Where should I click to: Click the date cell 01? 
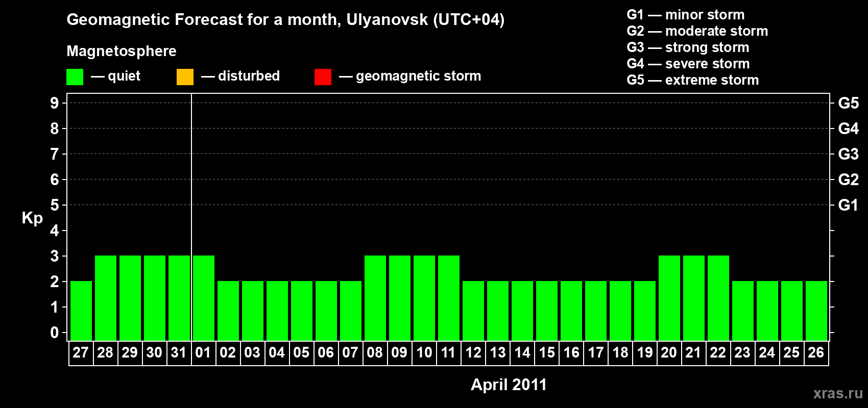(203, 353)
